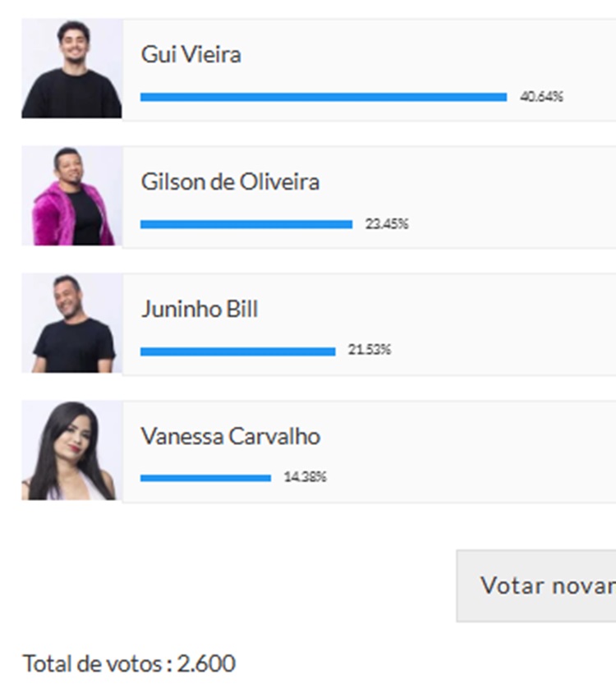This screenshot has width=616, height=684.
Task: Click Vanessa Carvalho's photo thumbnail
Action: coord(72,451)
